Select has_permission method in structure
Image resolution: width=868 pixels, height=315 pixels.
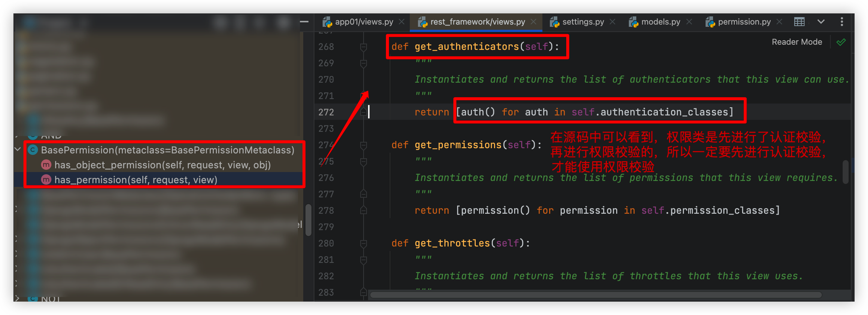click(136, 180)
